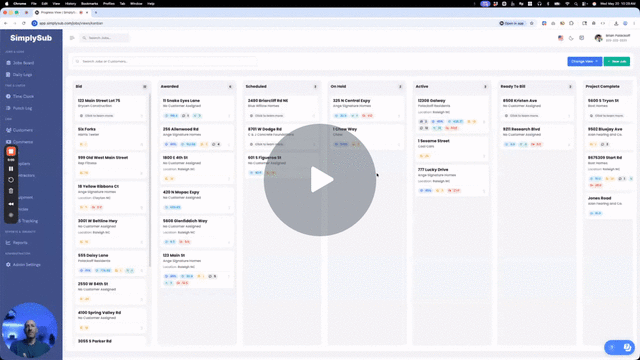Click the rewind icon in recorder toolbar

(11, 204)
